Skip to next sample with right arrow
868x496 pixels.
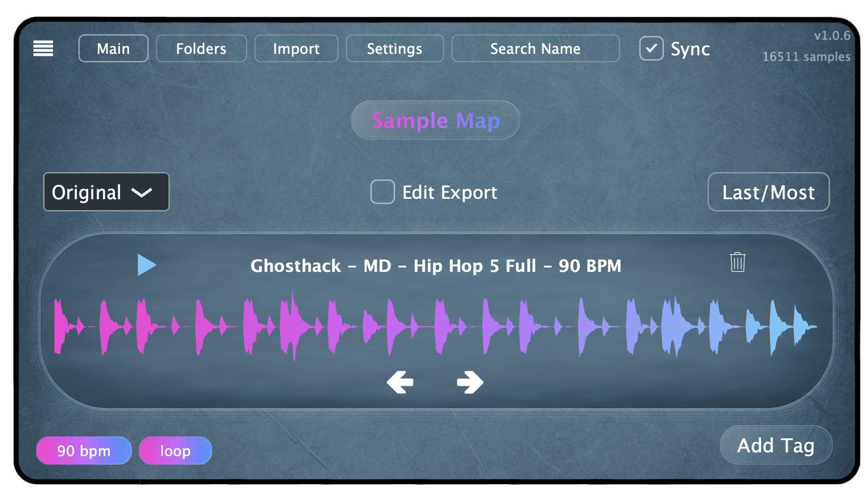pyautogui.click(x=470, y=382)
